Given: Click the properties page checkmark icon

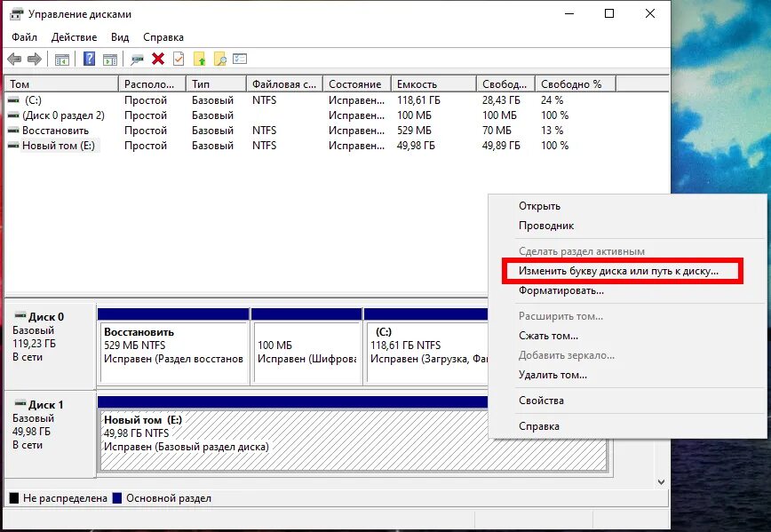Looking at the screenshot, I should [x=179, y=59].
